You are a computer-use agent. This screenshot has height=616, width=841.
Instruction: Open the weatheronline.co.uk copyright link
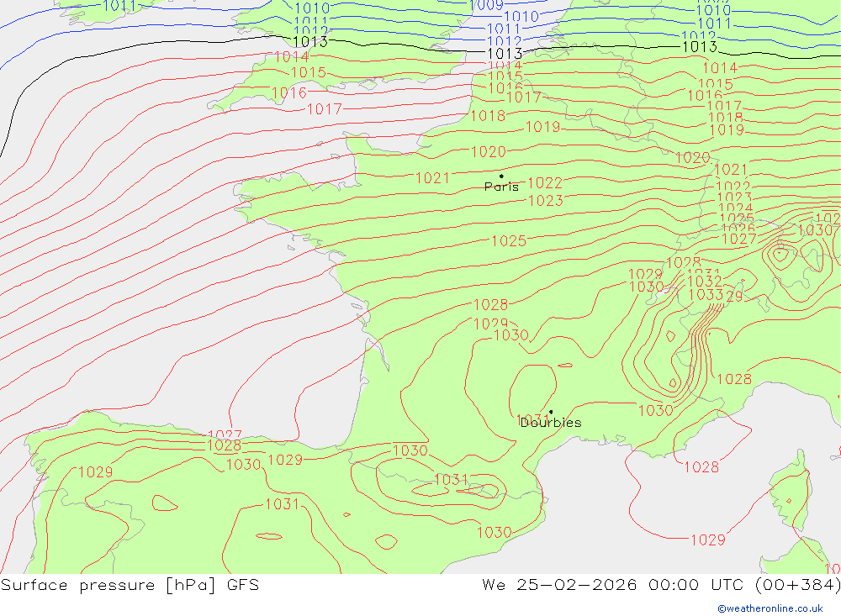[x=770, y=608]
